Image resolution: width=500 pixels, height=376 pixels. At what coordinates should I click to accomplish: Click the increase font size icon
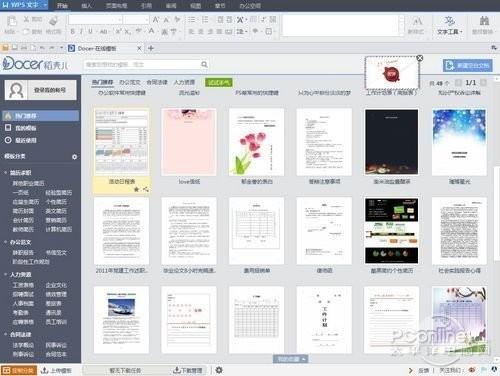point(156,20)
